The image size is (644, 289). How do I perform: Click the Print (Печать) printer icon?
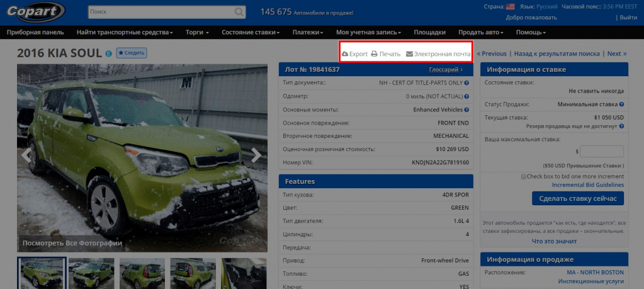click(x=374, y=54)
